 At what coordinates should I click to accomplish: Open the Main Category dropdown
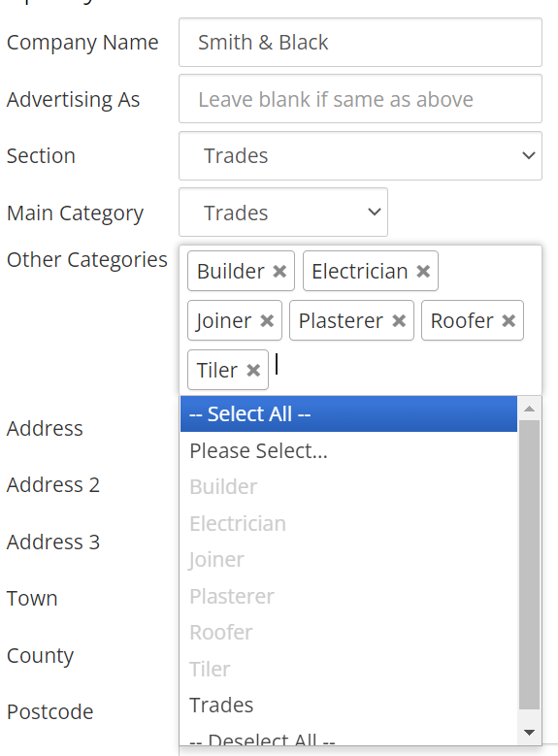pyautogui.click(x=283, y=213)
